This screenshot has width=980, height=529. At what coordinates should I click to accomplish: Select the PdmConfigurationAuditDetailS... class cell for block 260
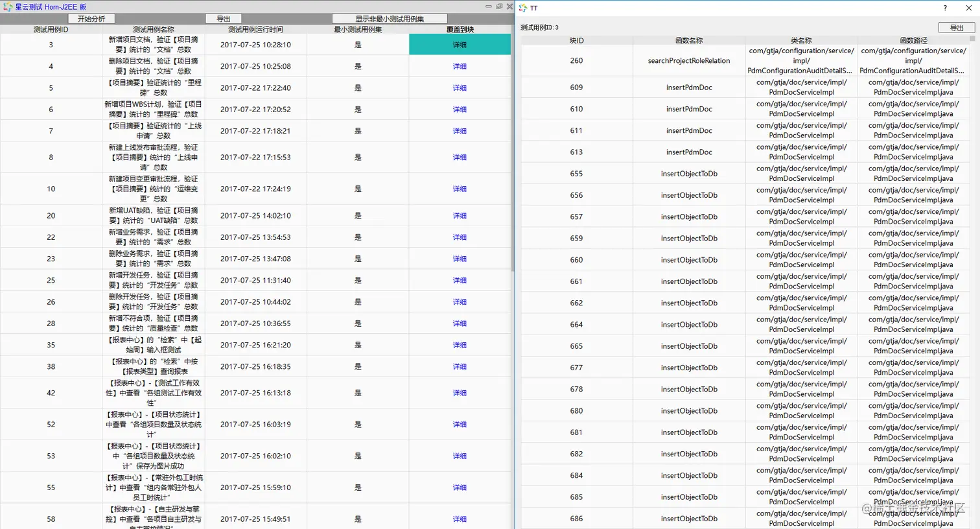[802, 60]
